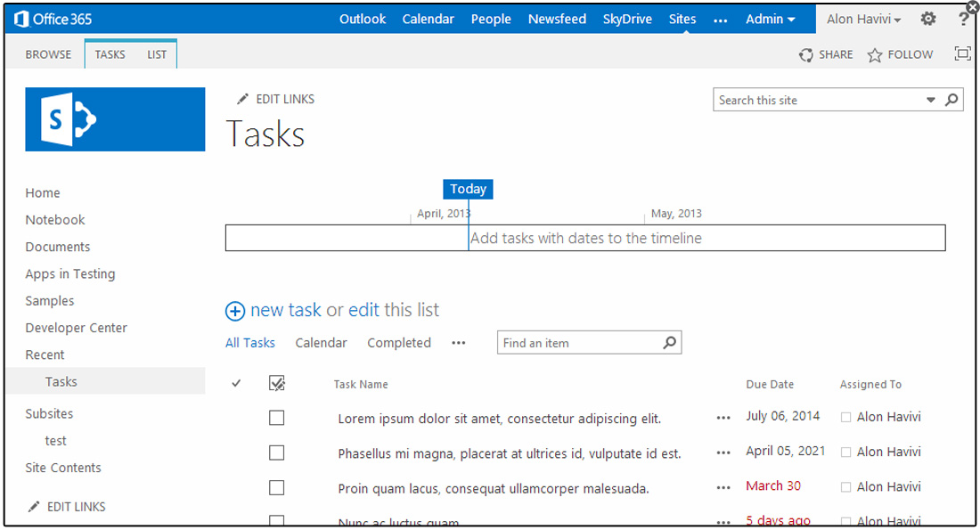Image resolution: width=980 pixels, height=530 pixels.
Task: Open Apps in Testing link
Action: coord(70,273)
